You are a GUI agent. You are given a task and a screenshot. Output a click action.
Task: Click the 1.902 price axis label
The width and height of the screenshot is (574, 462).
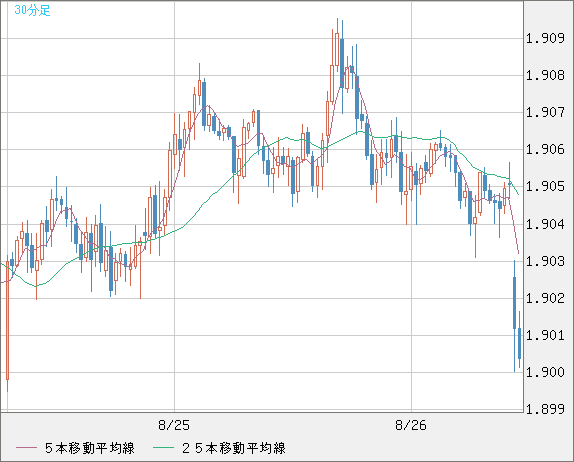point(545,298)
